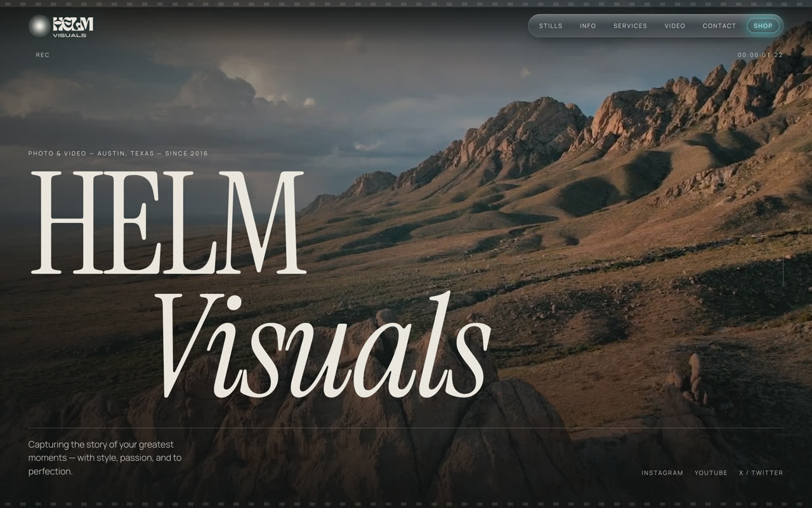
Task: Open the Stills page
Action: click(551, 26)
